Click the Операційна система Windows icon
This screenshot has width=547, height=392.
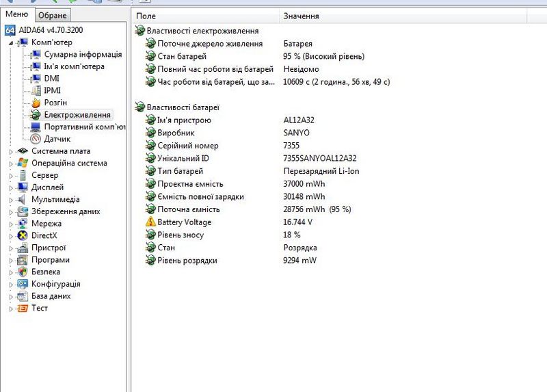[23, 163]
